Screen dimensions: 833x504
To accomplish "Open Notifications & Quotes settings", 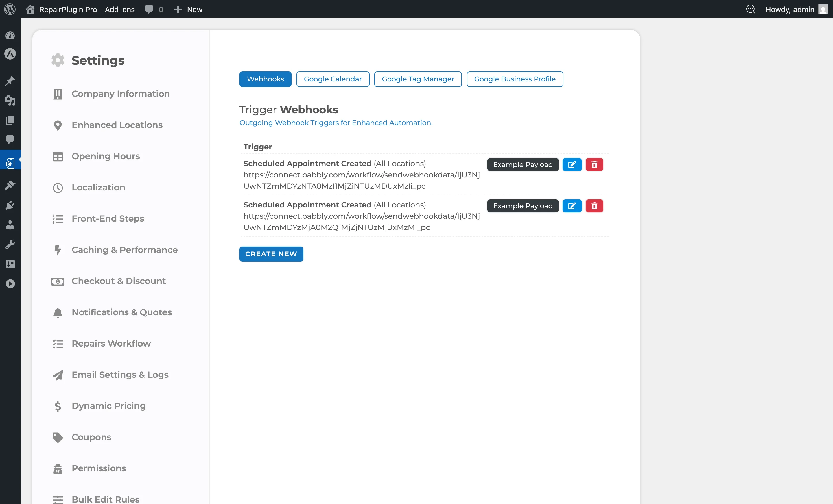I will click(x=121, y=312).
